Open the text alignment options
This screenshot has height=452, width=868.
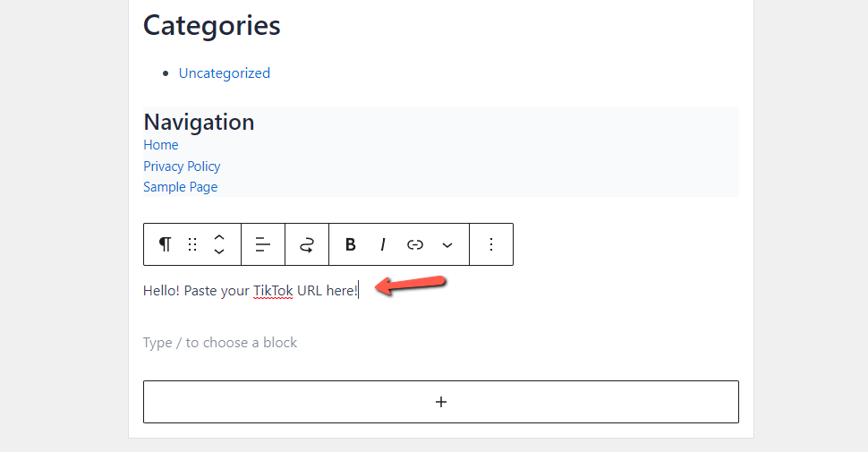click(263, 244)
